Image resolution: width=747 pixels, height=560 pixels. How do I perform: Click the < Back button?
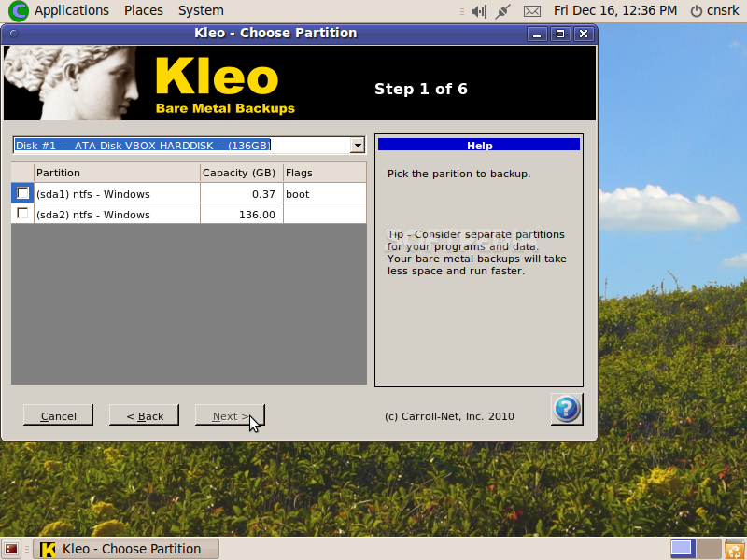pos(145,415)
